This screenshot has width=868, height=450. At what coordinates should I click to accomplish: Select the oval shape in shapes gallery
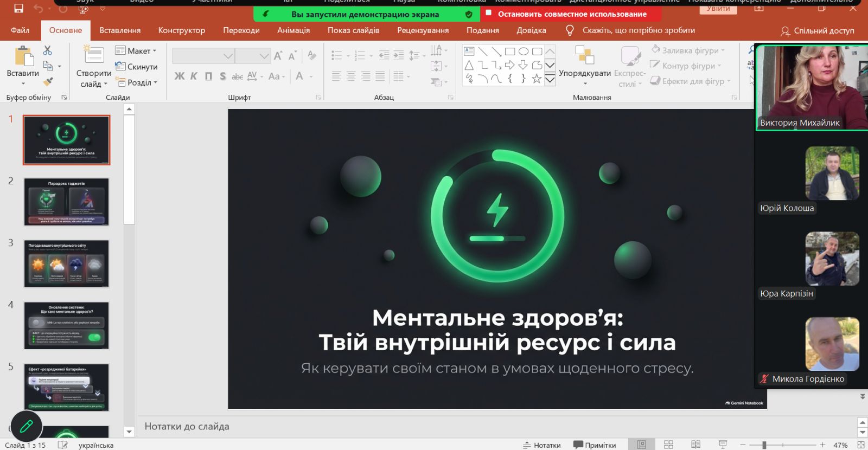tap(524, 52)
